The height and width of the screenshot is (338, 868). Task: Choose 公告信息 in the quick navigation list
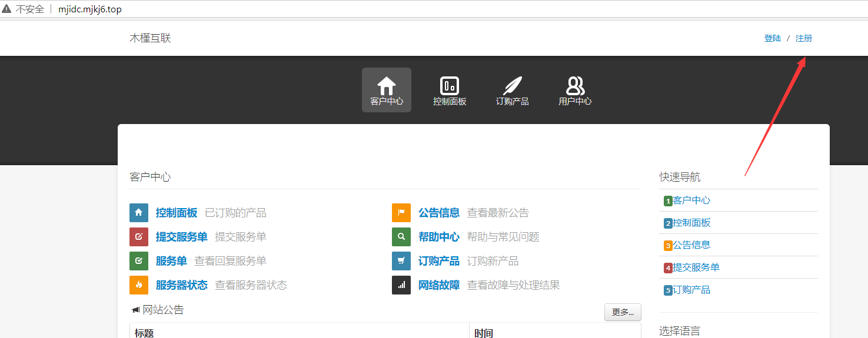click(x=691, y=245)
